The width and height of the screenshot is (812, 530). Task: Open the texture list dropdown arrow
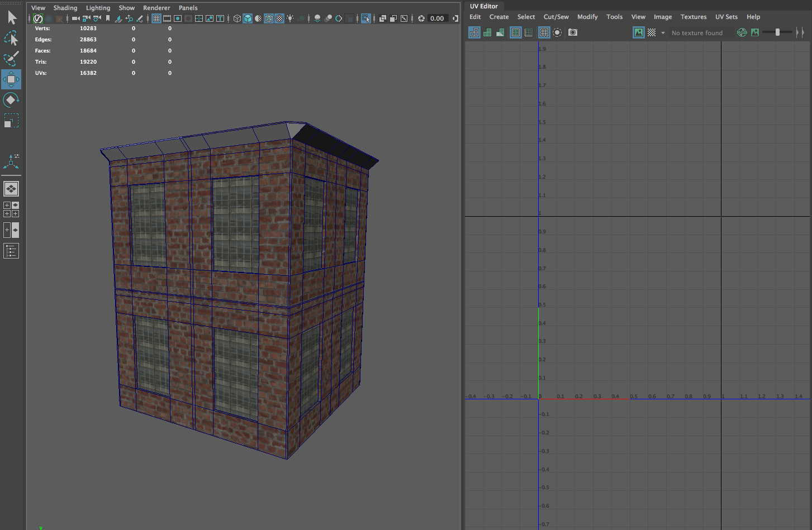click(663, 33)
